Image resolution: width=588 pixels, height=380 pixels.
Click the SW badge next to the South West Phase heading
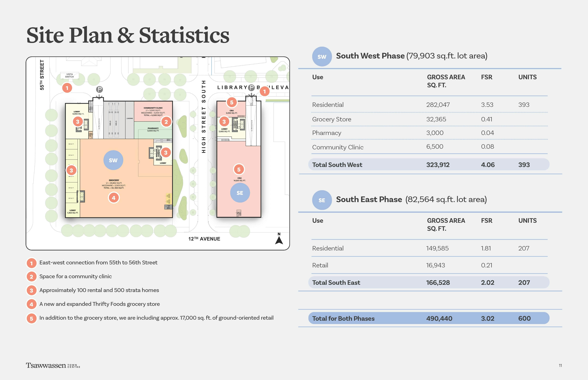click(x=322, y=57)
